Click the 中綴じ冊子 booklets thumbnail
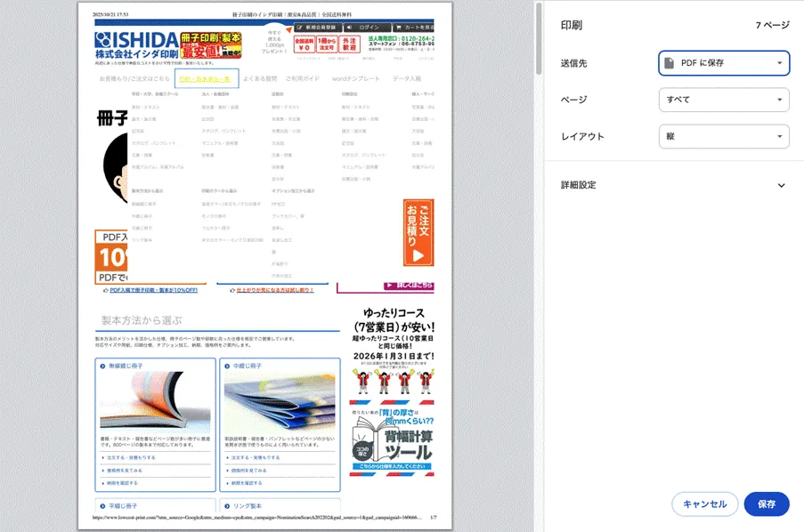Viewport: 804px width, 532px height. 280,403
